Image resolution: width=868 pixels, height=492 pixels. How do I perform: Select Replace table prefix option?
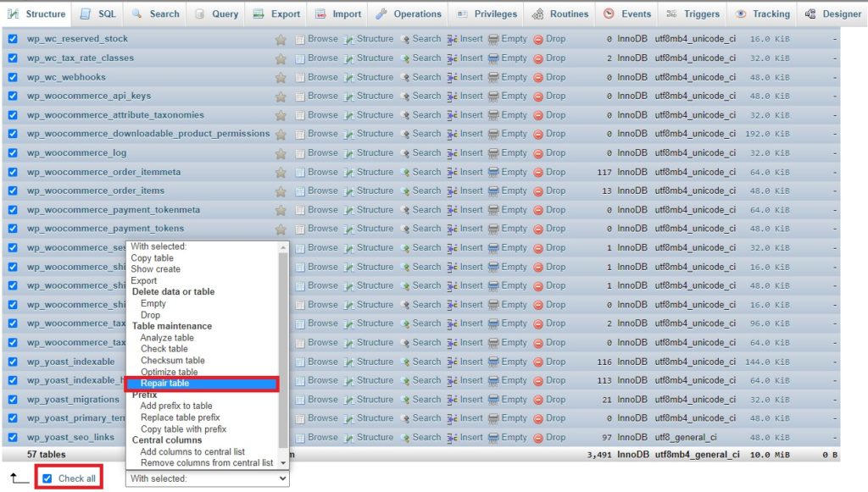[180, 417]
